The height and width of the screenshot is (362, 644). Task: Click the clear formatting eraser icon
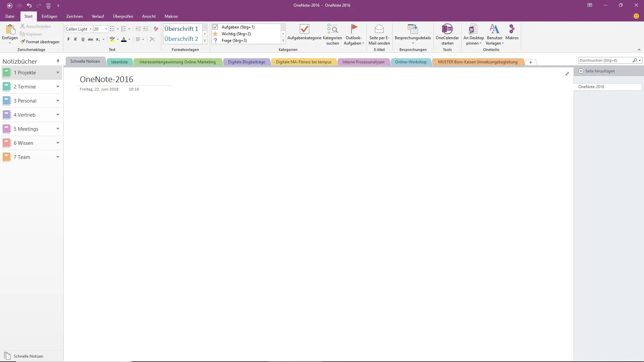tap(156, 29)
